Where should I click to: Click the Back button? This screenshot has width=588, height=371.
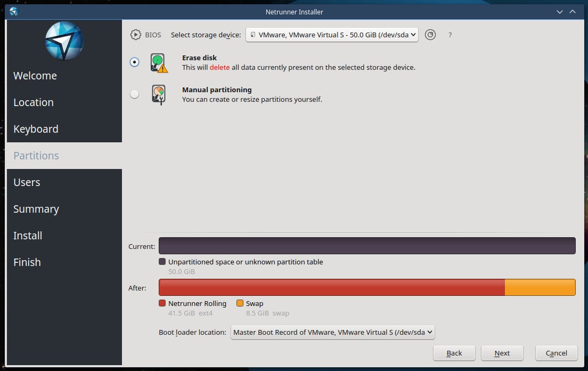pyautogui.click(x=454, y=353)
